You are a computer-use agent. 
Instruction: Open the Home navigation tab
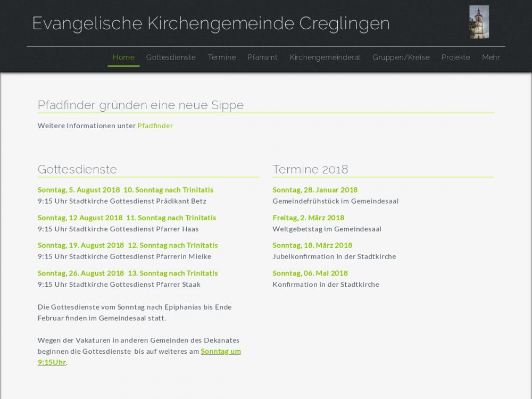[123, 57]
